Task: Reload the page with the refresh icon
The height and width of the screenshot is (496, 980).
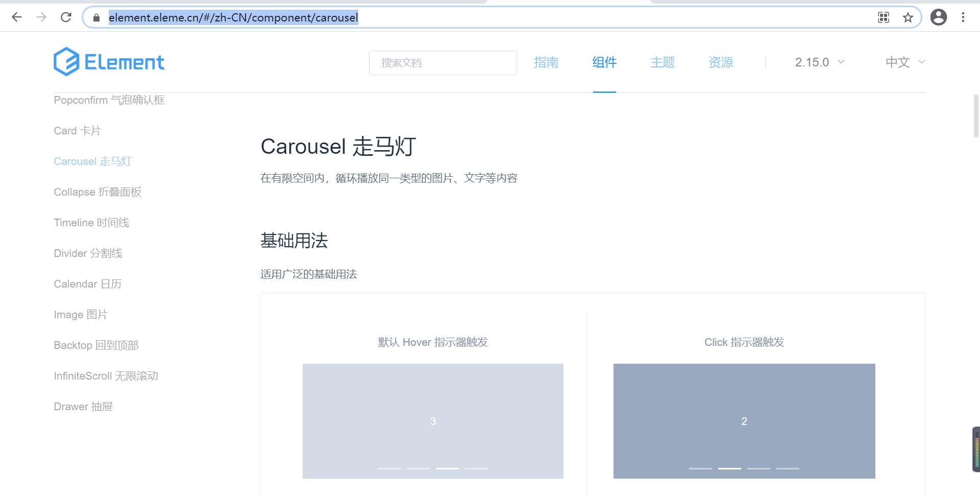Action: pos(66,17)
